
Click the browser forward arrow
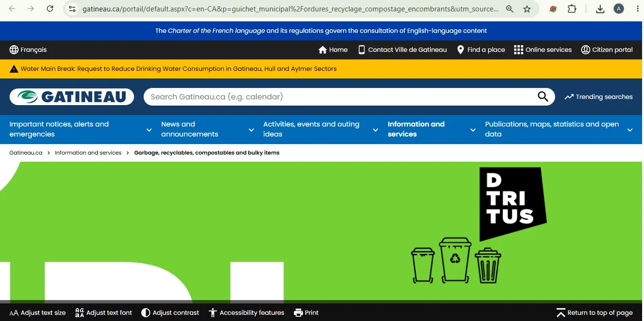point(31,9)
